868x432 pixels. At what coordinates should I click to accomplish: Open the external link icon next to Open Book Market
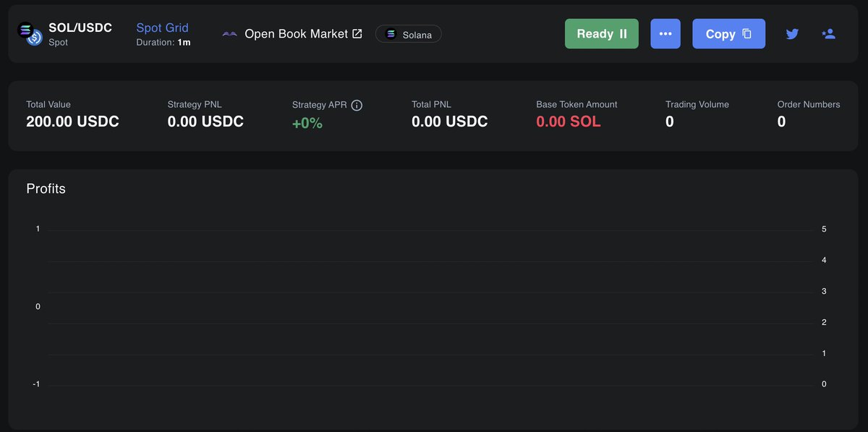click(357, 34)
